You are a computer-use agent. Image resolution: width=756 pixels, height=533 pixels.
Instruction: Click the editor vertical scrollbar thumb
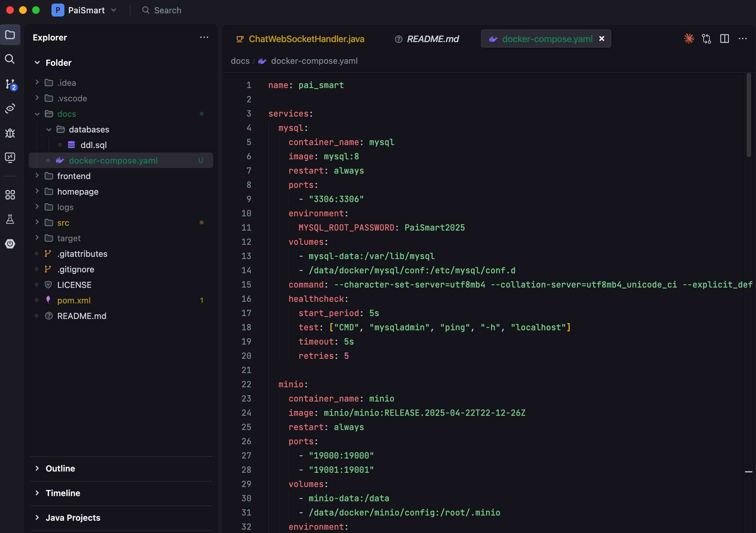[749, 115]
